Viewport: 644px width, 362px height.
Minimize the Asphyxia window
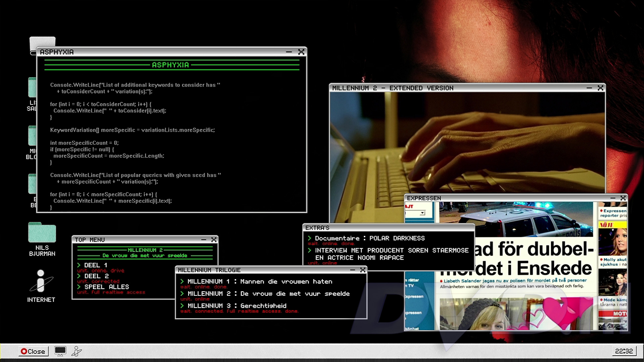click(x=289, y=52)
